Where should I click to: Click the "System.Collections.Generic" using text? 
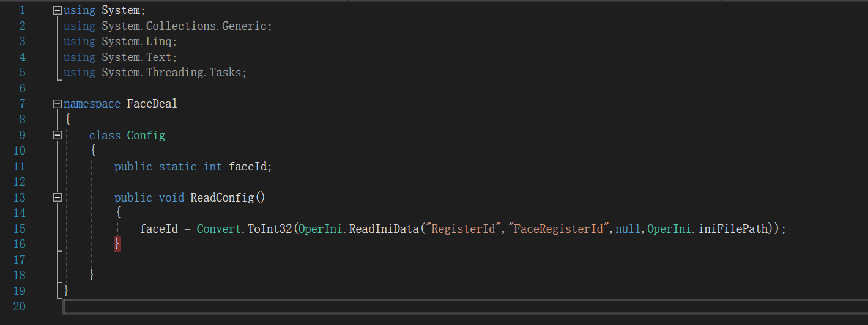pyautogui.click(x=185, y=26)
